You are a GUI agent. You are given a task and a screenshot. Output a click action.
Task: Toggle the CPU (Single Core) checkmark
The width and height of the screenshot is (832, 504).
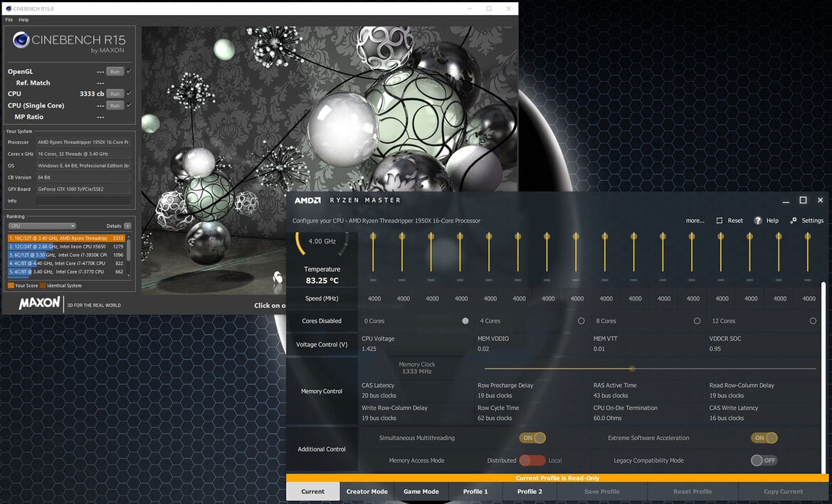point(129,105)
